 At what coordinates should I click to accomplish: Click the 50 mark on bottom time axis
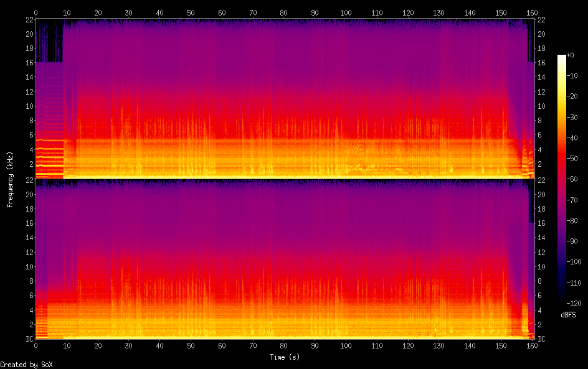coord(191,345)
